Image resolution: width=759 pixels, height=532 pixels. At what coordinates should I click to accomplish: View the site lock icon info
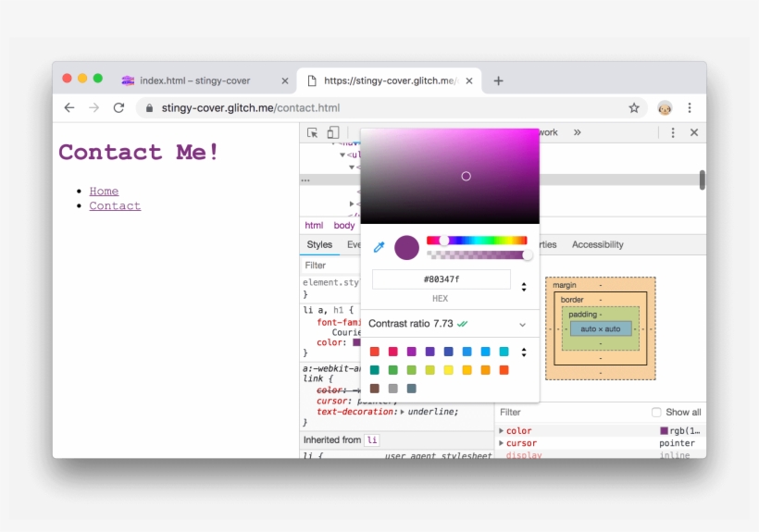(150, 108)
